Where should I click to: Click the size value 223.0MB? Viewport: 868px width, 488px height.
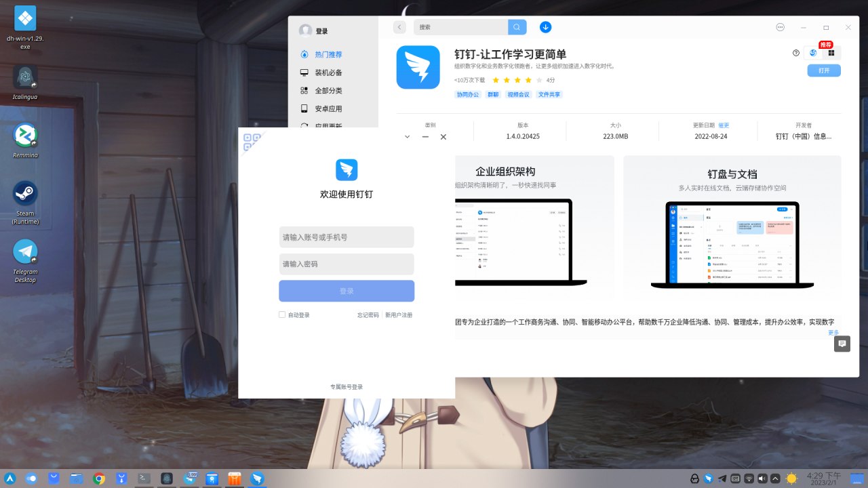[615, 136]
